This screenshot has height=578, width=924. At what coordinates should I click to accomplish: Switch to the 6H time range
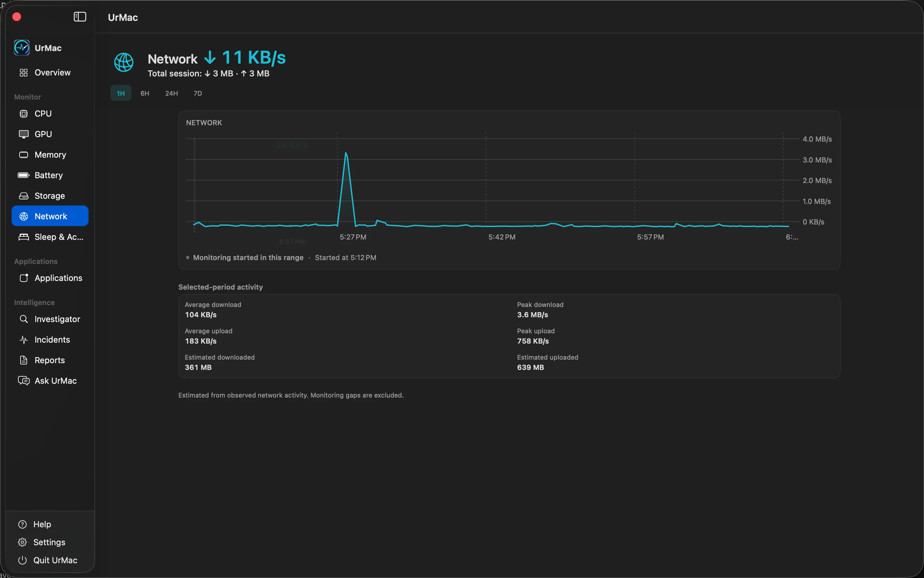[145, 93]
